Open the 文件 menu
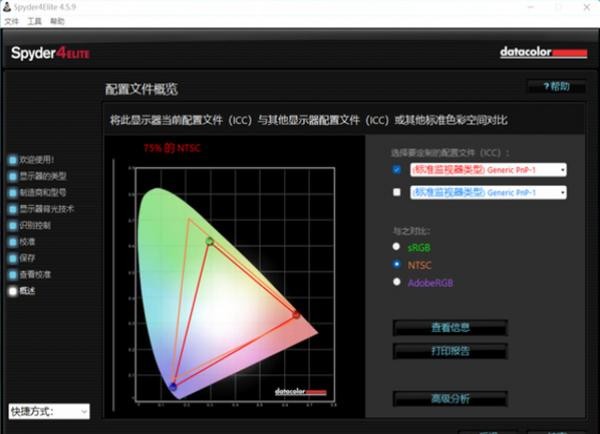The width and height of the screenshot is (600, 434). (11, 21)
